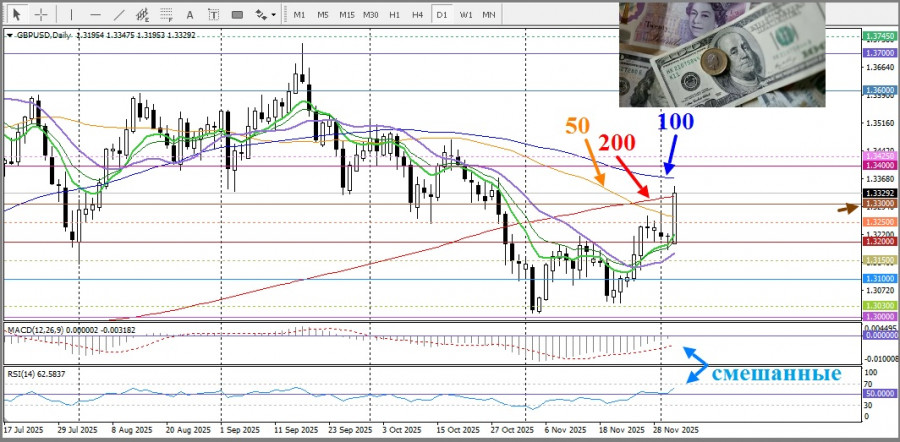
Task: Pick the horizontal line drawing tool
Action: tap(94, 15)
